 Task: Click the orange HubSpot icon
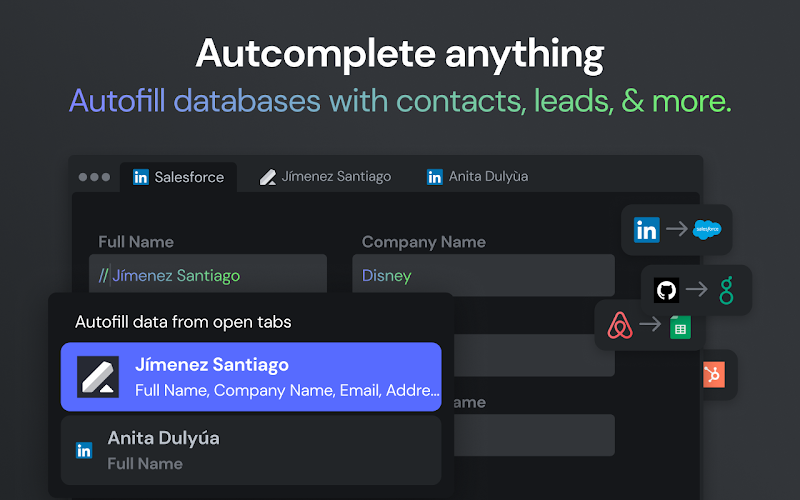click(714, 375)
